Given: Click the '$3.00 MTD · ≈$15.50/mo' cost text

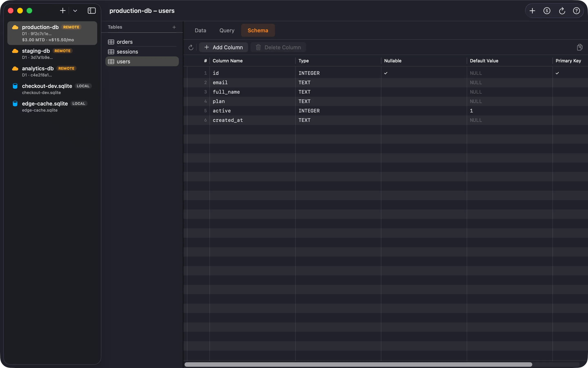Looking at the screenshot, I should coord(48,40).
